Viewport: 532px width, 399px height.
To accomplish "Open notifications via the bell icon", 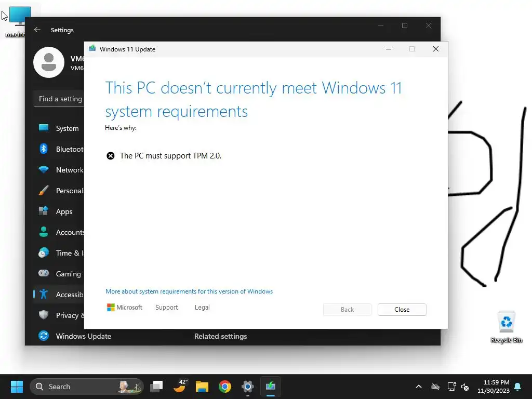I will (518, 387).
